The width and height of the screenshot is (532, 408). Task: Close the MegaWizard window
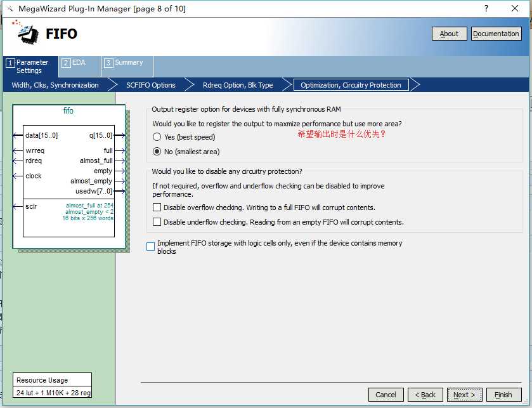[x=515, y=8]
